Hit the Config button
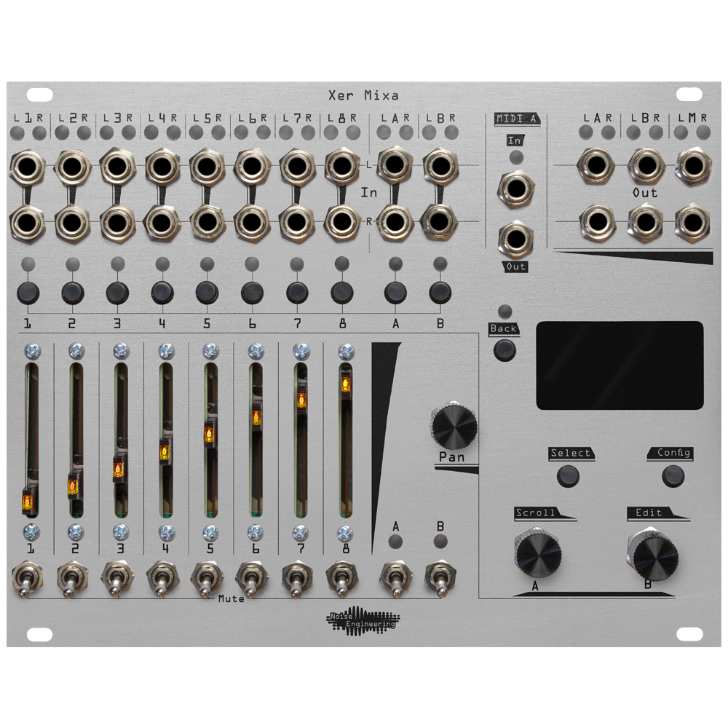Image resolution: width=728 pixels, height=728 pixels. pos(673,476)
